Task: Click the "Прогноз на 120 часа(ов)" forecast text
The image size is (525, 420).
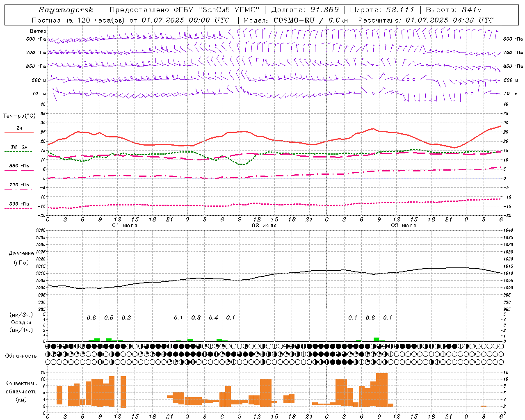Action: [78, 20]
